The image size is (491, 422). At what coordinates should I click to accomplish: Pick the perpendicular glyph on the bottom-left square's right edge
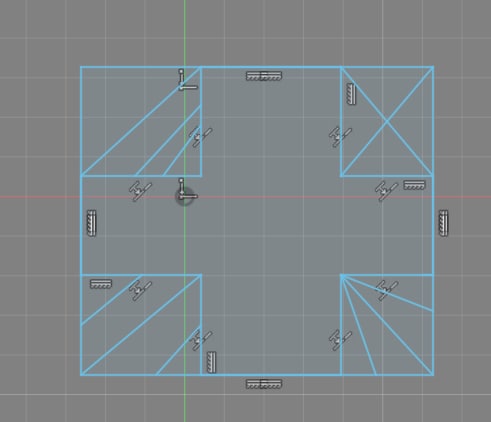(x=201, y=340)
